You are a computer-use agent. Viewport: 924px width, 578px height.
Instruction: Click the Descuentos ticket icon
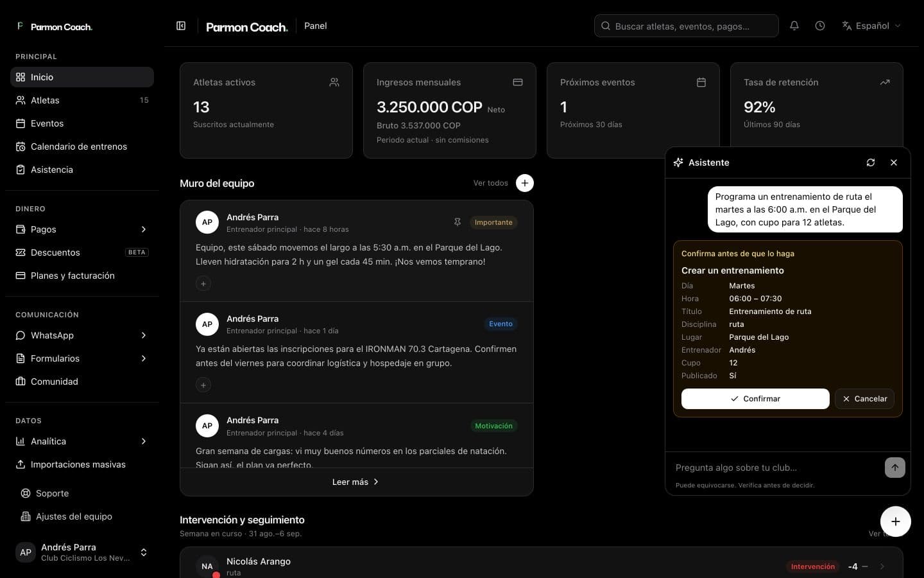21,252
